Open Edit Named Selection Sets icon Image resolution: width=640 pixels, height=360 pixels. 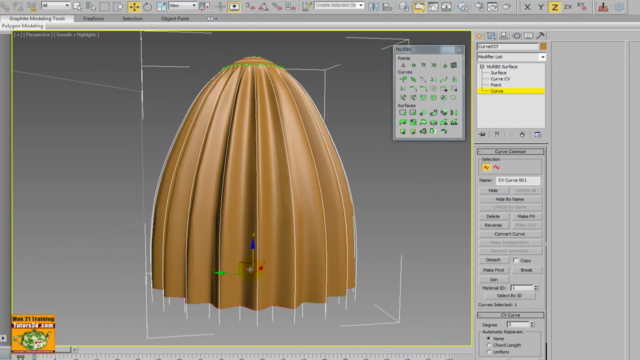(x=306, y=7)
